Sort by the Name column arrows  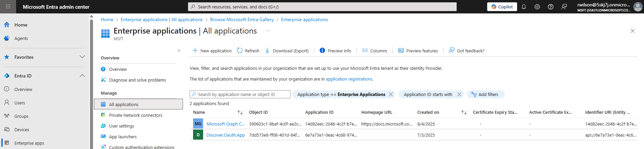(x=240, y=112)
